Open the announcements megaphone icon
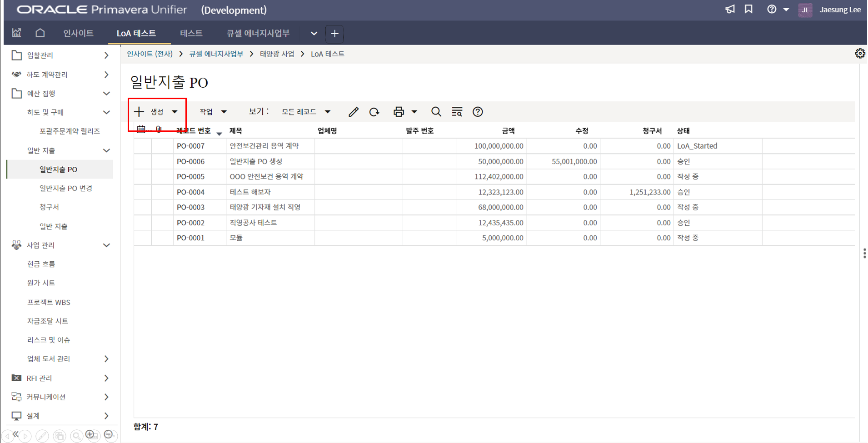Image resolution: width=868 pixels, height=443 pixels. coord(730,10)
